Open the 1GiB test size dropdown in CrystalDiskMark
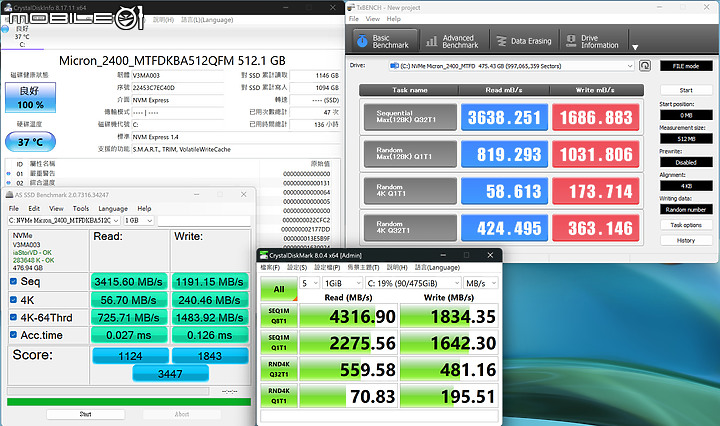Screen dimensions: 720x426 click(x=343, y=283)
